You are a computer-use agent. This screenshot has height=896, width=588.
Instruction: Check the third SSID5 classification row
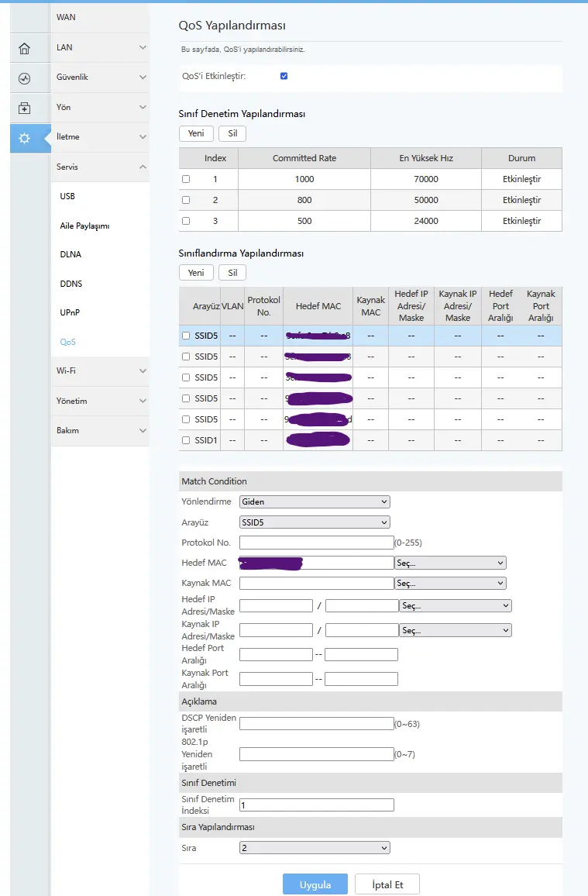(185, 377)
